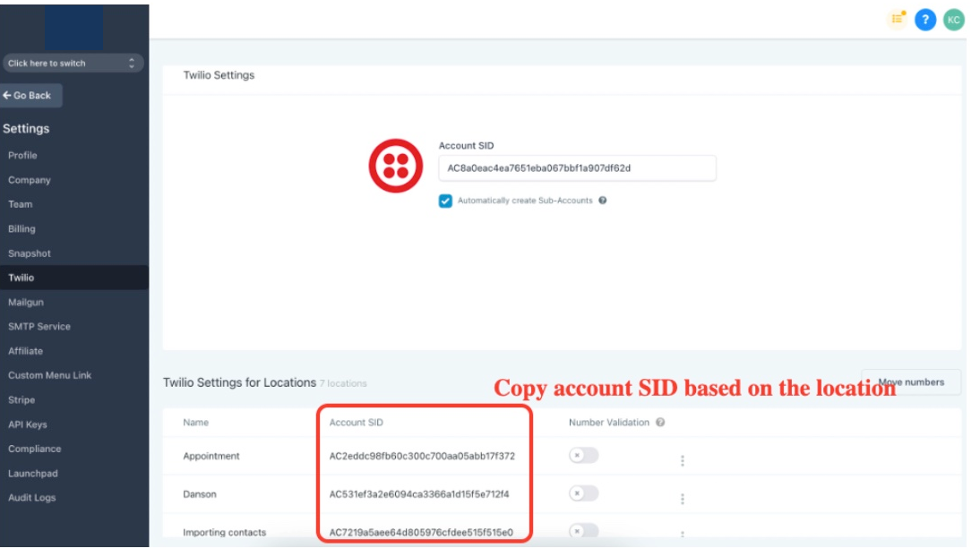Viewport: 980px width, 557px height.
Task: Click the Twilio Settings heading
Action: pyautogui.click(x=219, y=75)
